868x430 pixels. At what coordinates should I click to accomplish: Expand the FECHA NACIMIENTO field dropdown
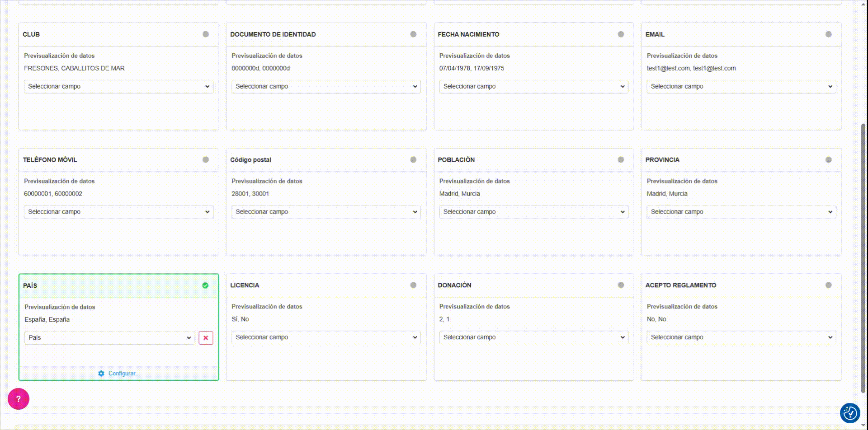(533, 86)
